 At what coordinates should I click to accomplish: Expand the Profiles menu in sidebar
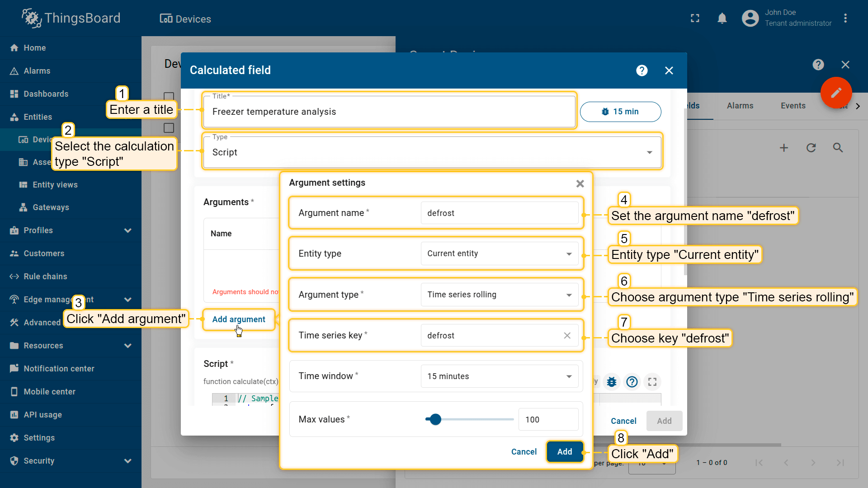[128, 230]
